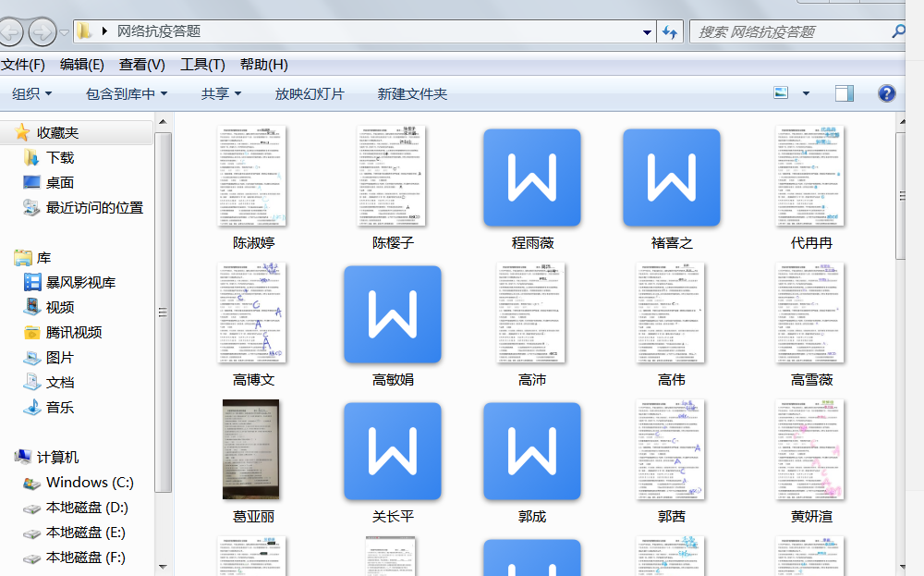The height and width of the screenshot is (576, 924).
Task: Select the 高敏娟 WPS document icon
Action: tap(393, 314)
